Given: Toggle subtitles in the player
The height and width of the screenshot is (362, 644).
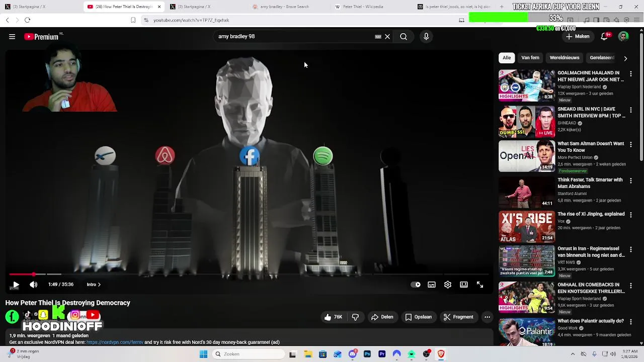Looking at the screenshot, I should pos(432,285).
